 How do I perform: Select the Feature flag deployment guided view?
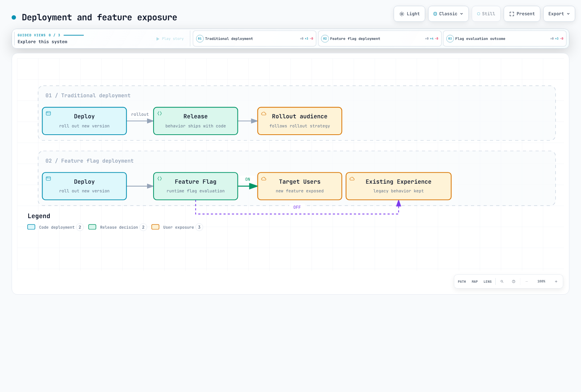[x=380, y=38]
